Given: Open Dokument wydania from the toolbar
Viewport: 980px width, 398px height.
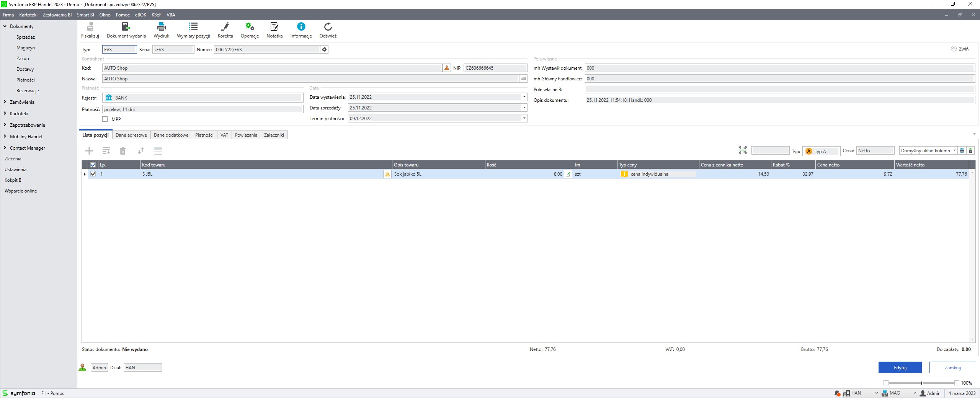Looking at the screenshot, I should point(126,27).
